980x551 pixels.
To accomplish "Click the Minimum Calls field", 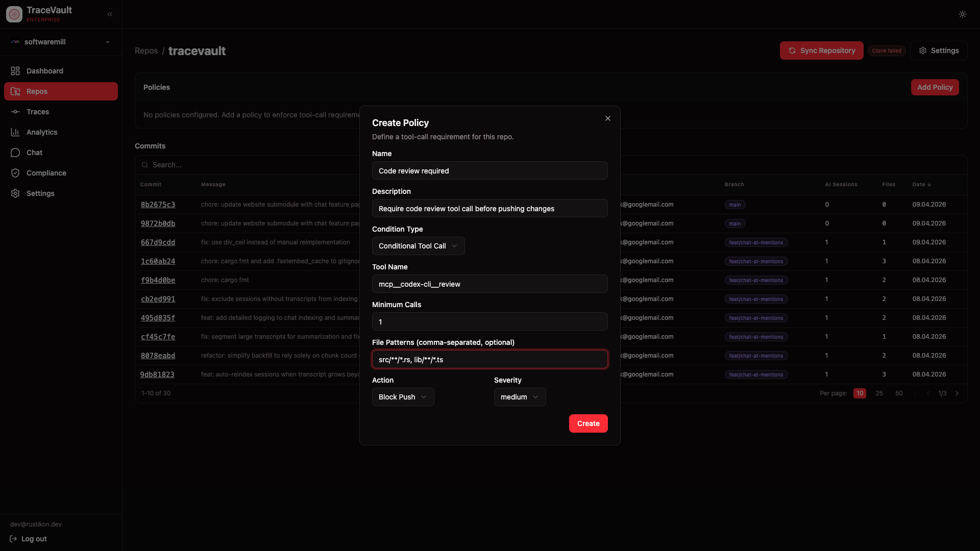I will tap(489, 322).
